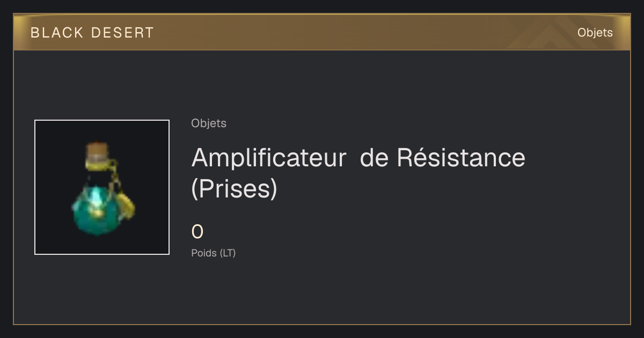Open the item thumbnail frame
Image resolution: width=644 pixels, height=338 pixels.
(102, 187)
